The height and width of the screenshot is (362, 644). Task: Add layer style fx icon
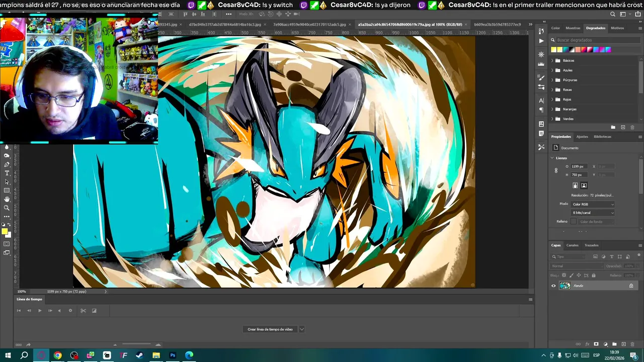click(x=587, y=344)
